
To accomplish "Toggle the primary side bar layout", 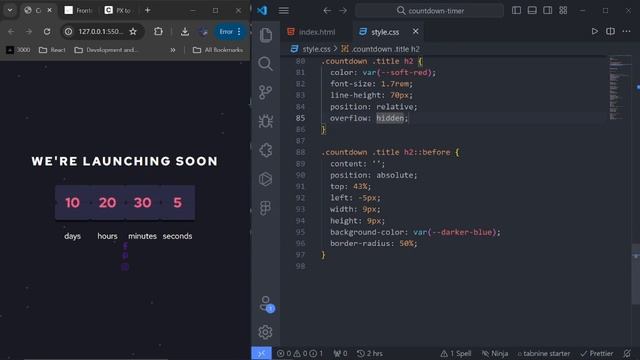I will (x=516, y=11).
